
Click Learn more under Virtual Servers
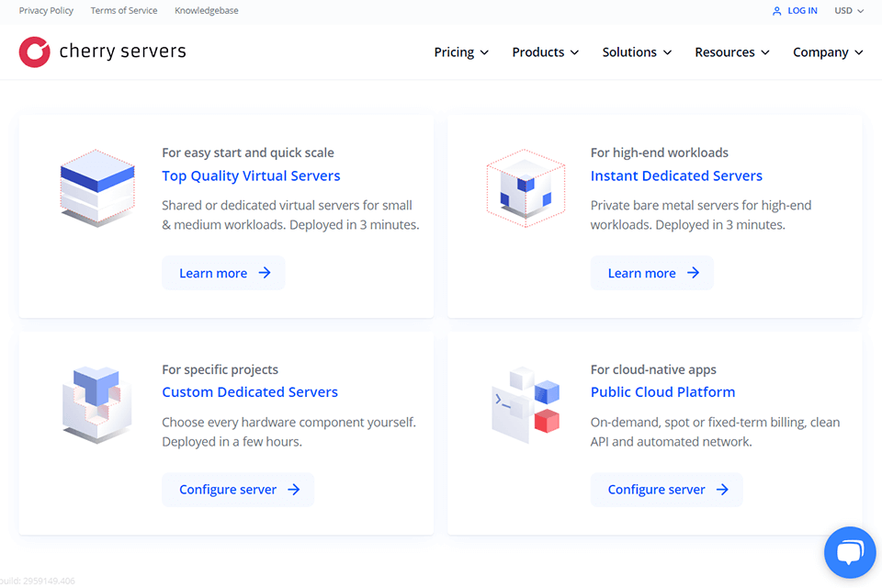point(224,273)
